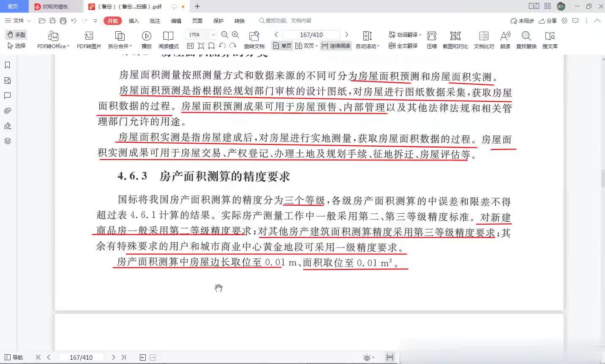Expand the 175% zoom level dropdown
This screenshot has height=364, width=605.
213,35
